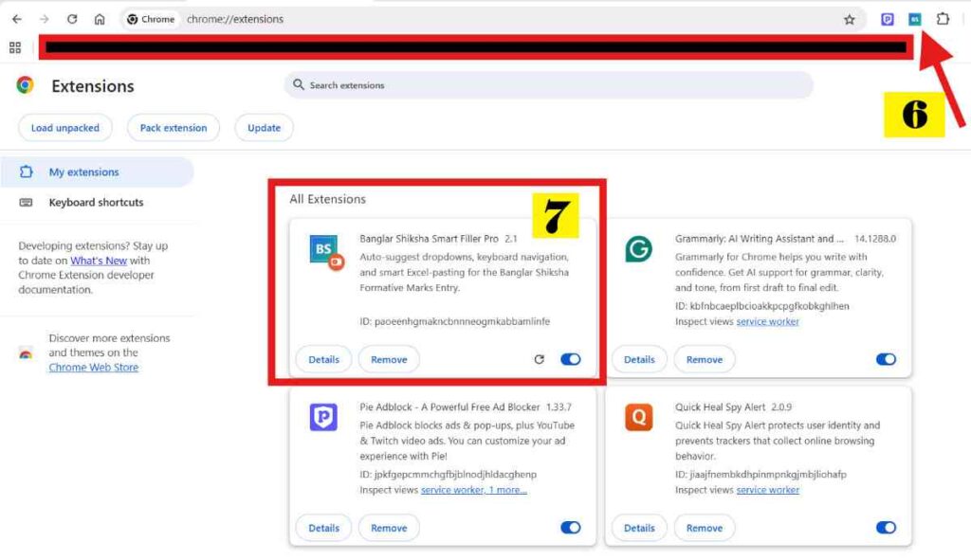Viewport: 971px width, 560px height.
Task: Open the home page via the house icon
Action: 100,19
